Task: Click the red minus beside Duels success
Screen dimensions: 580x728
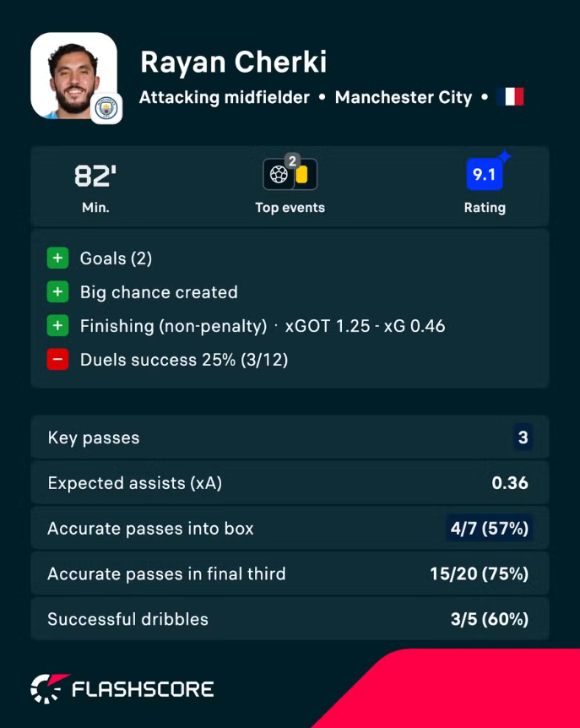Action: (x=57, y=360)
